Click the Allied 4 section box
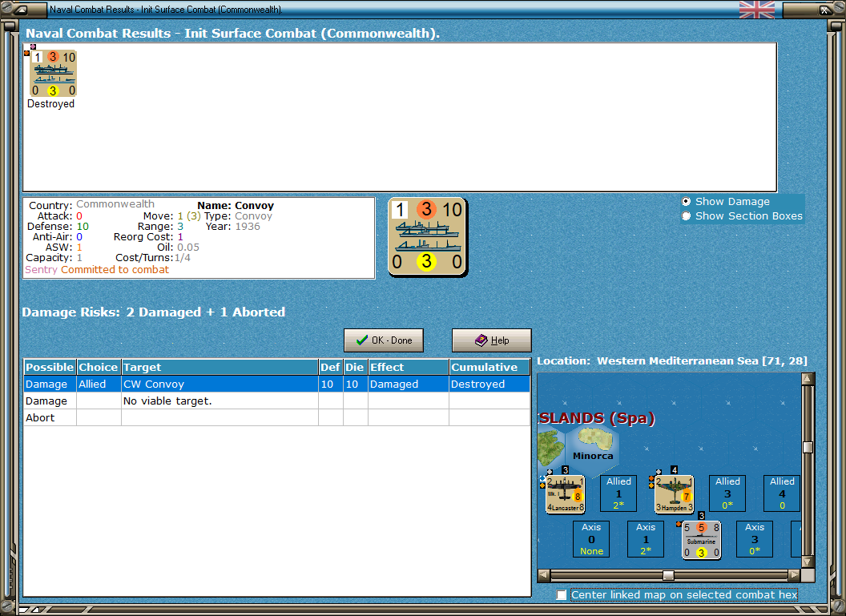This screenshot has height=616, width=846. pyautogui.click(x=782, y=493)
